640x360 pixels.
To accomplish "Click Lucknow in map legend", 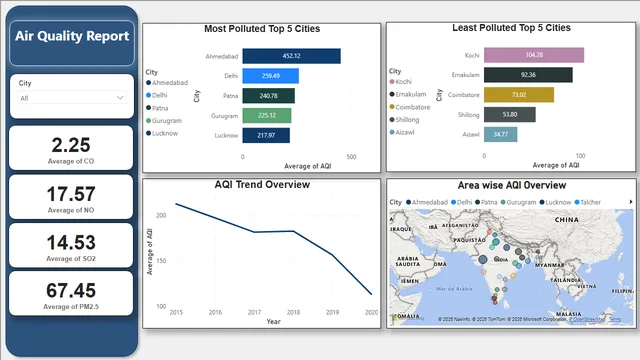I will tap(555, 202).
